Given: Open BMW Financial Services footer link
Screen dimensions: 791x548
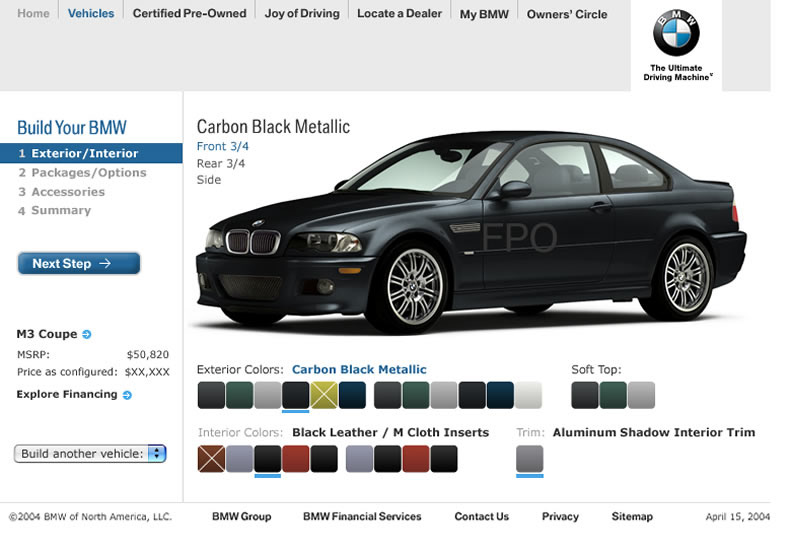Looking at the screenshot, I should 362,516.
